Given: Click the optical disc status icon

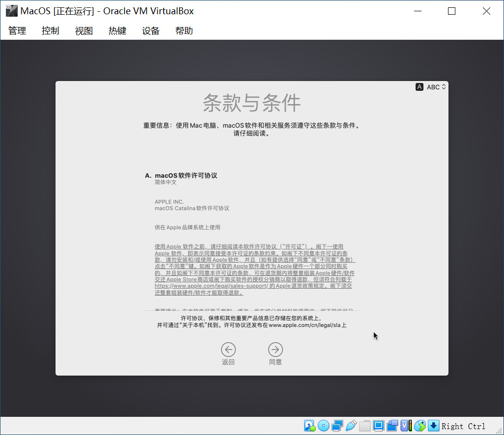Looking at the screenshot, I should click(x=323, y=426).
